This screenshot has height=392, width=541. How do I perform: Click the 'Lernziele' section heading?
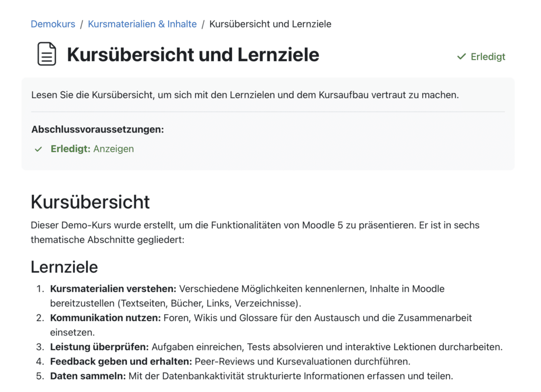tap(64, 267)
